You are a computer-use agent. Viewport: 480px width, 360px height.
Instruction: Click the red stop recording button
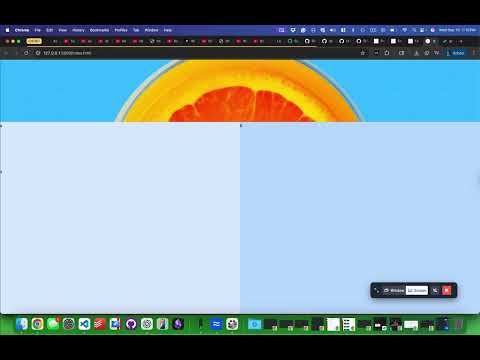447,290
